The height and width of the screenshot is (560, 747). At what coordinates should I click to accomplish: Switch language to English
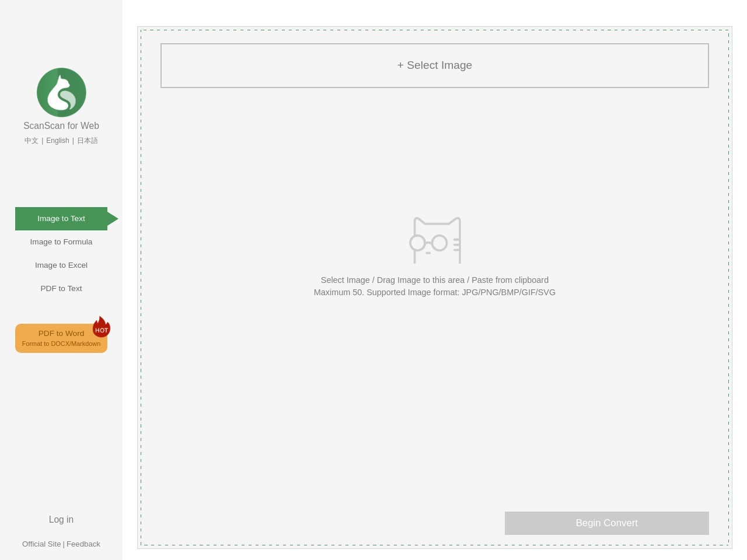[x=58, y=141]
